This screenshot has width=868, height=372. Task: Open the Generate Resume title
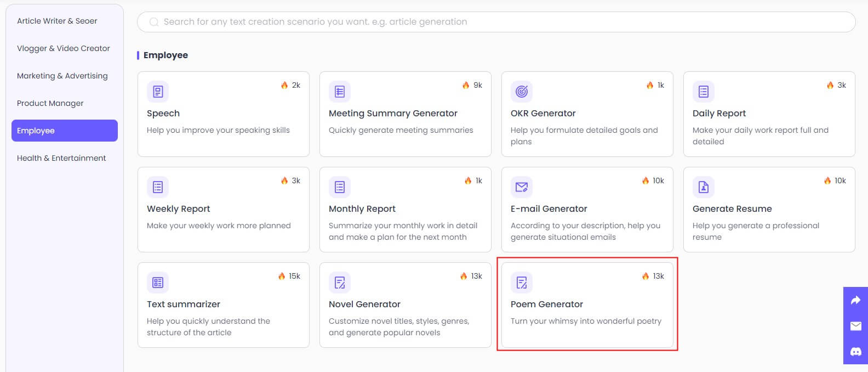[732, 208]
